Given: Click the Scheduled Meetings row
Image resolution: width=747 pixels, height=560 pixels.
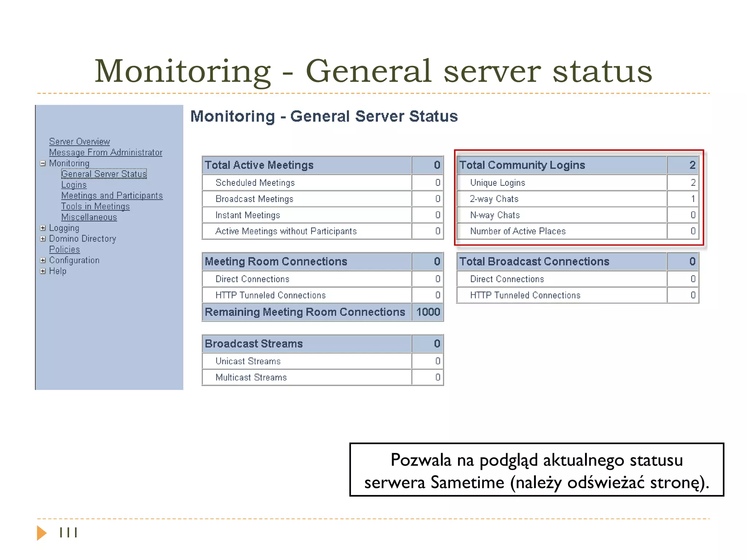Looking at the screenshot, I should pos(323,183).
